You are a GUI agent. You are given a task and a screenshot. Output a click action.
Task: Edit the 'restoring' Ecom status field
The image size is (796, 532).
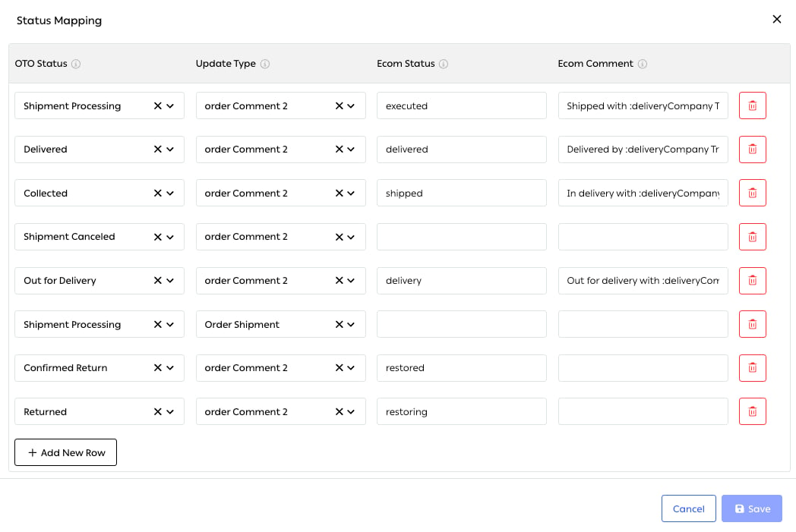point(462,411)
